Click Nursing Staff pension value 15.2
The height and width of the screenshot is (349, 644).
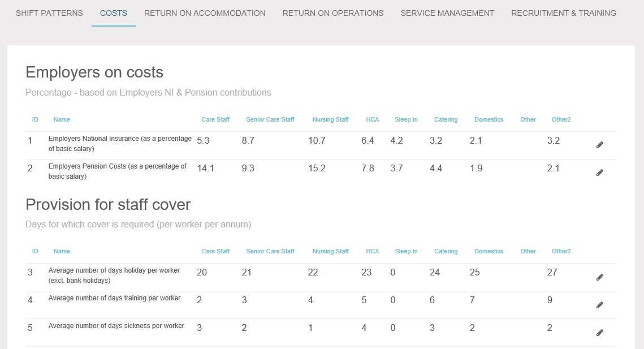(317, 169)
